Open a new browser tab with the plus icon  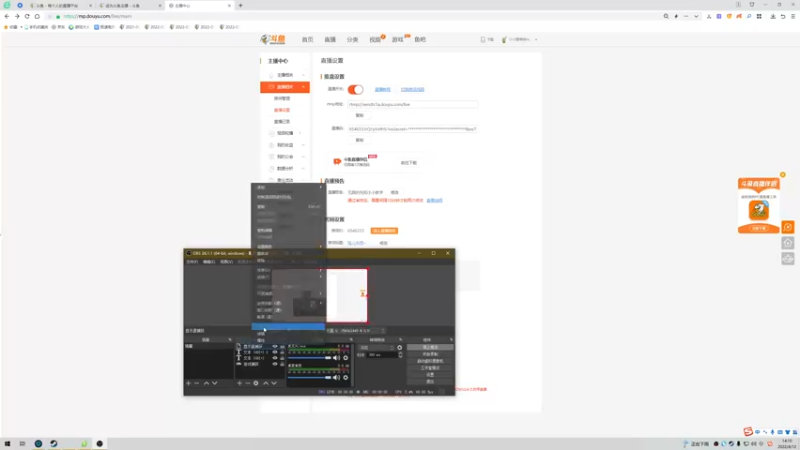(240, 6)
